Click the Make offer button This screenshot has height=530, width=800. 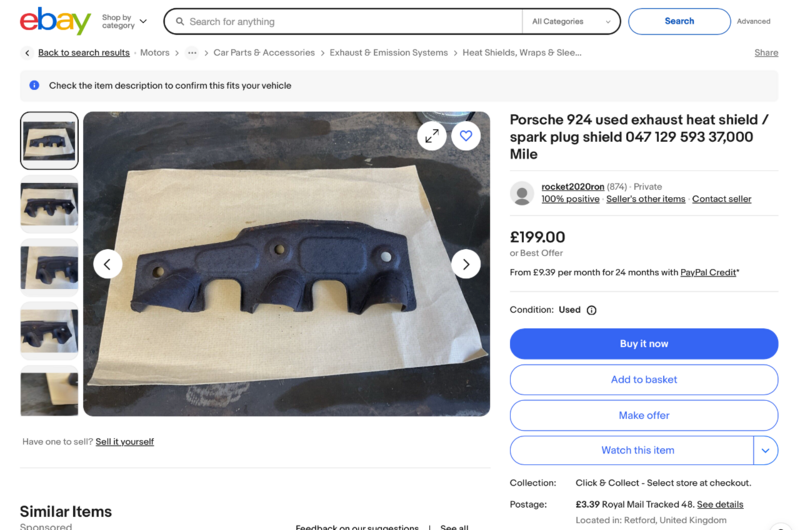coord(644,415)
